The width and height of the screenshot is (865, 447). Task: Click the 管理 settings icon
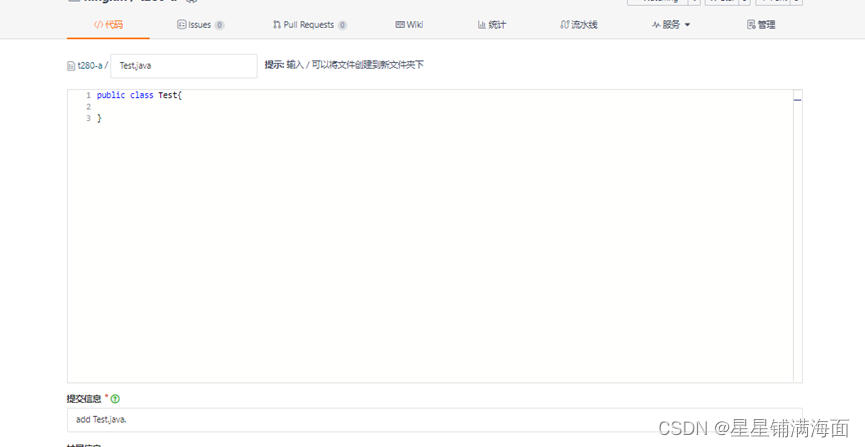click(751, 25)
